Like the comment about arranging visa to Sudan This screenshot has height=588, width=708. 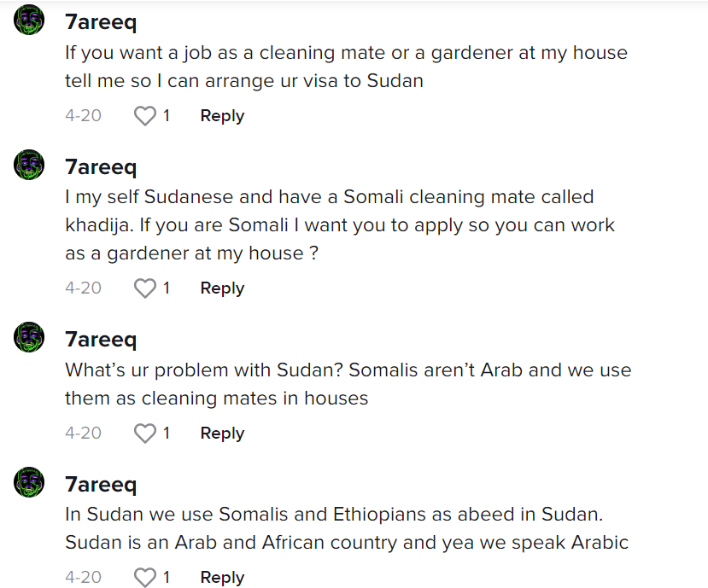(x=145, y=116)
